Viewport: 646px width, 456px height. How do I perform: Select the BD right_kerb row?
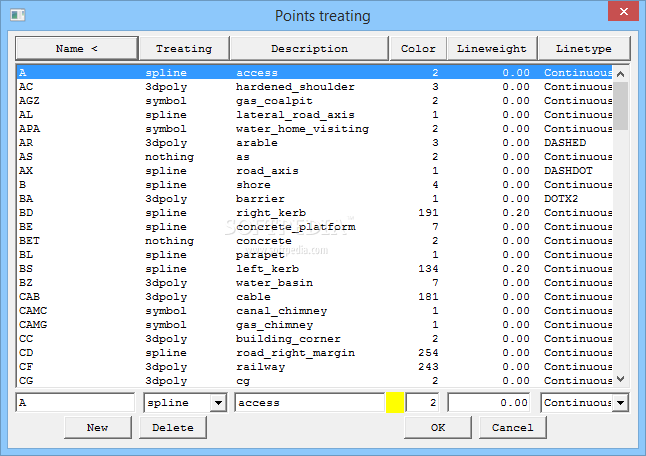[x=315, y=213]
